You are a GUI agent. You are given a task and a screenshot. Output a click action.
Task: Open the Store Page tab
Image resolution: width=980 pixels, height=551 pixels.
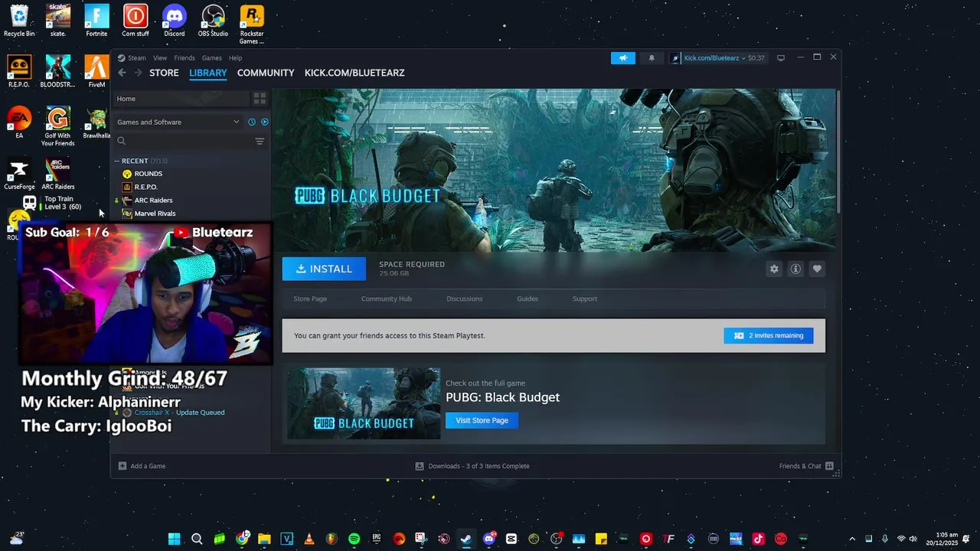(310, 298)
